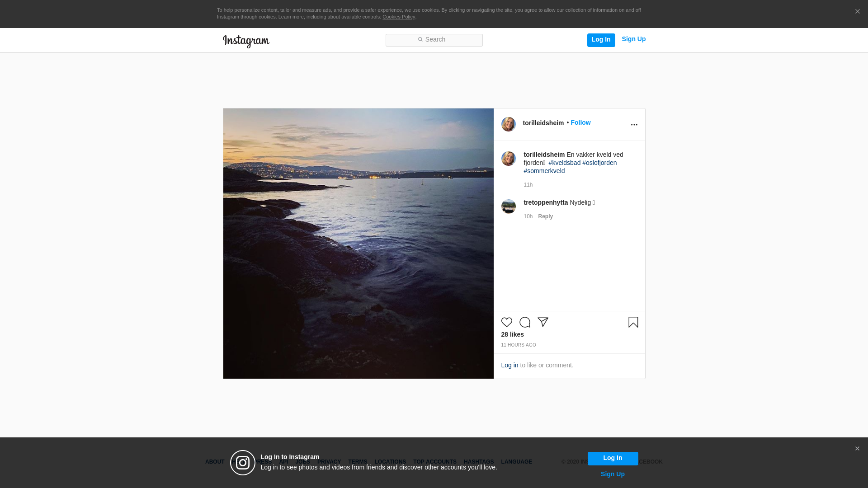Open the three-dots more options menu
Screen dimensions: 868x488
coord(634,125)
